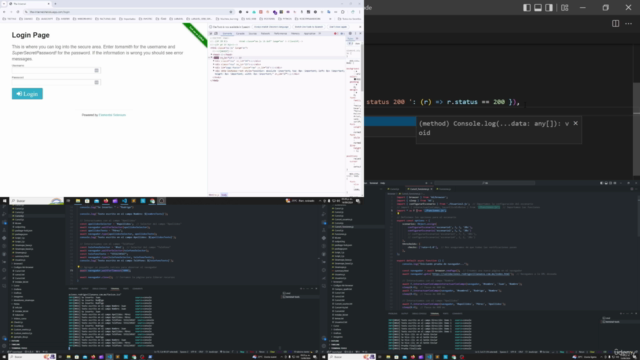The height and width of the screenshot is (360, 640).
Task: Toggle VS Code bottom panel layout
Action: click(538, 8)
